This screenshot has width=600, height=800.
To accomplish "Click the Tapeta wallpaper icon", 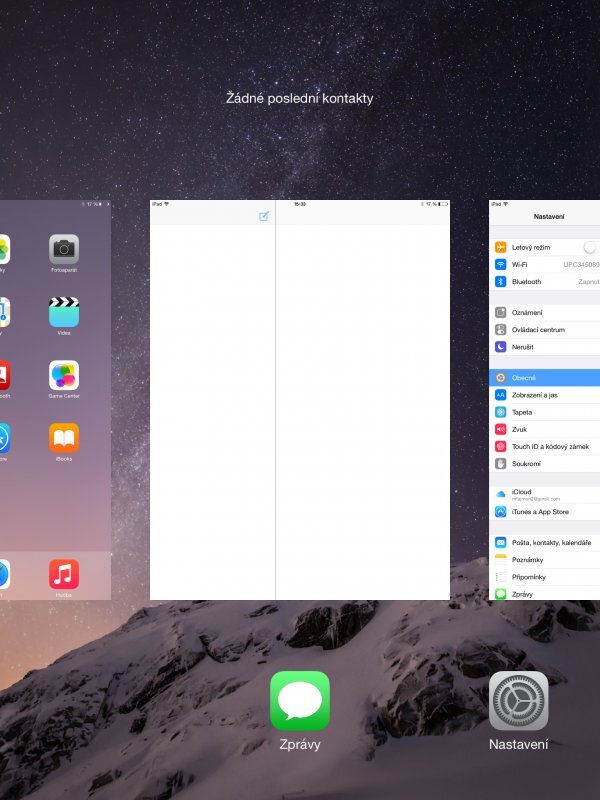I will pos(501,412).
